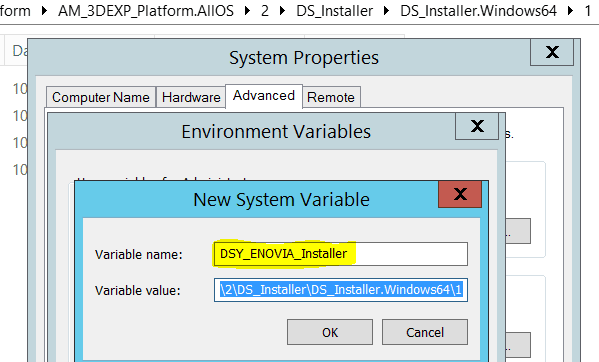Expand arrow after the '2' breadcrumb
Viewport: 599px width, 362px height.
pyautogui.click(x=283, y=11)
